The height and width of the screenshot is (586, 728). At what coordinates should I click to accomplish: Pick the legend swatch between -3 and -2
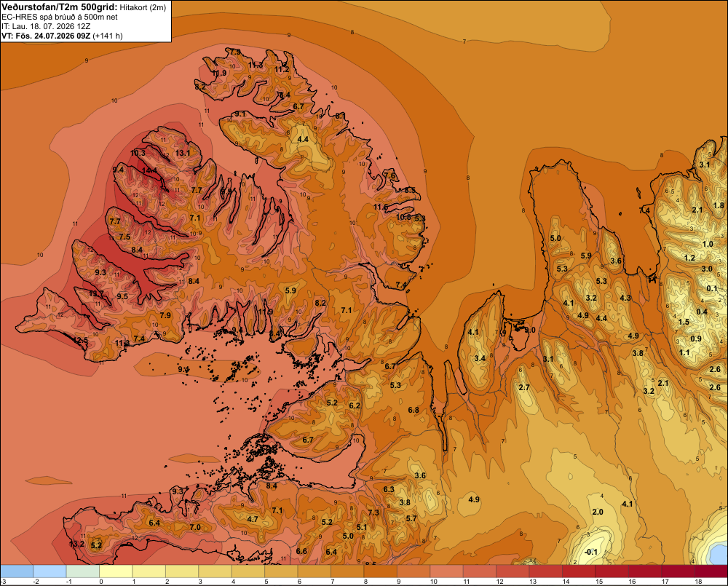tap(17, 571)
